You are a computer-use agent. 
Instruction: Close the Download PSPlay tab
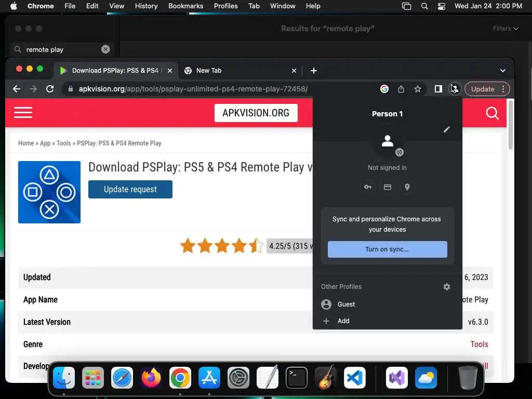[x=170, y=71]
